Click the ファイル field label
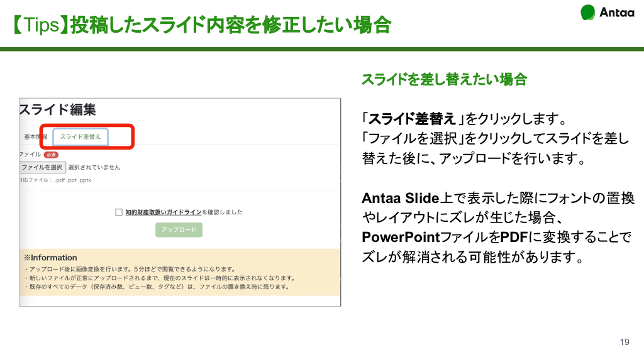The image size is (644, 362). [29, 154]
